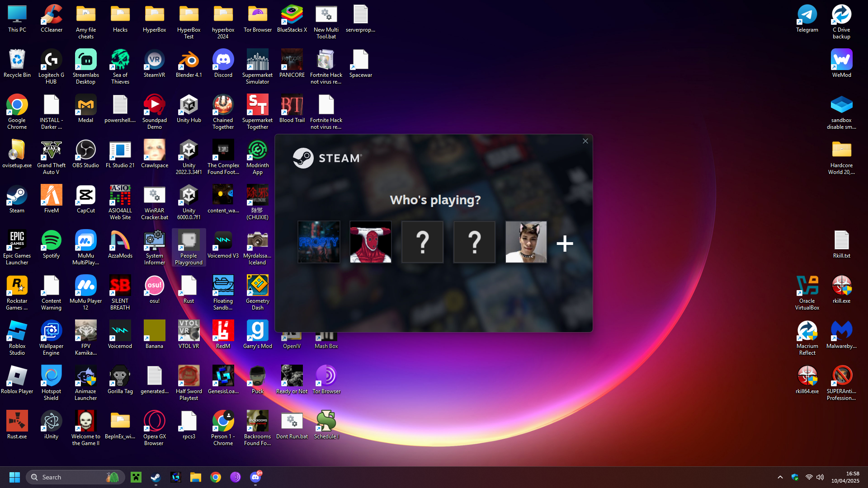Open the Windows Start menu
This screenshot has height=488, width=868.
(14, 477)
